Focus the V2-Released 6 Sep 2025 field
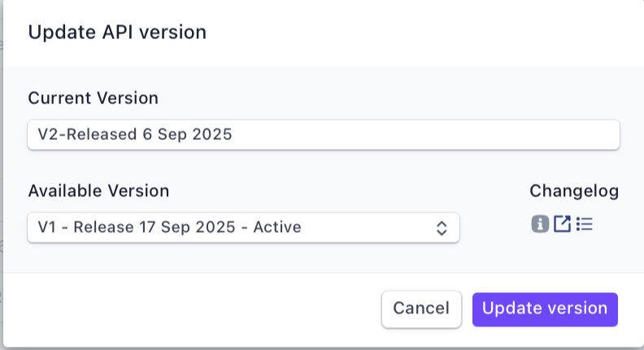This screenshot has width=644, height=350. (324, 135)
